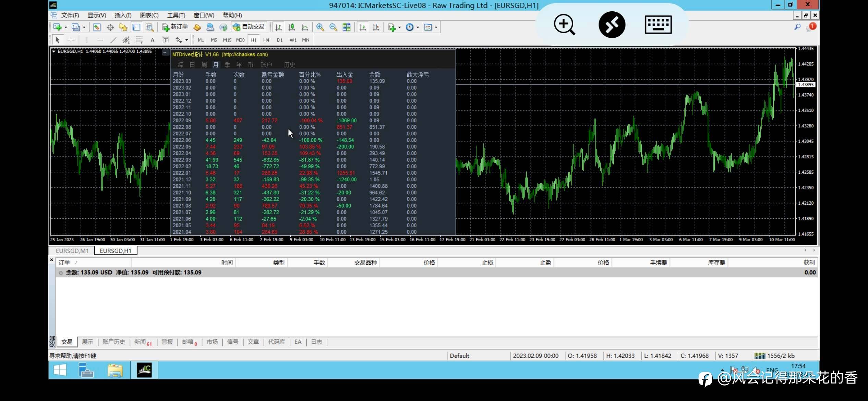Select the Fibonacci retracement tool
The height and width of the screenshot is (401, 868).
(x=139, y=40)
